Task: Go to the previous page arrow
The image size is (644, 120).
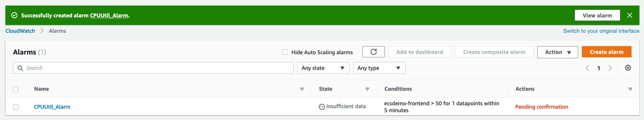Action: tap(587, 68)
